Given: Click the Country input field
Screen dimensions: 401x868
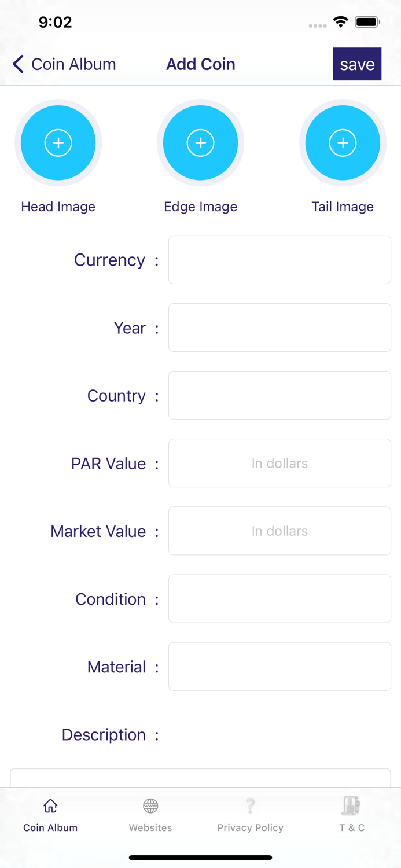Looking at the screenshot, I should (279, 395).
